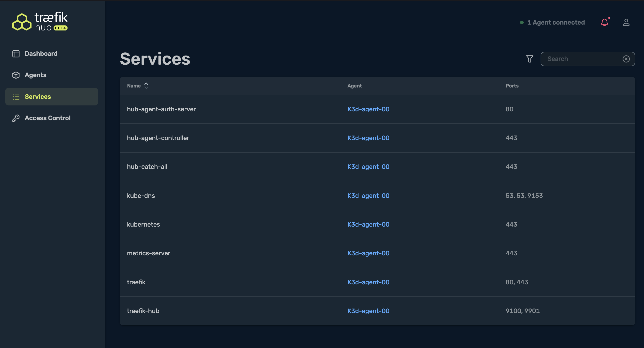Open the notifications bell

point(604,22)
